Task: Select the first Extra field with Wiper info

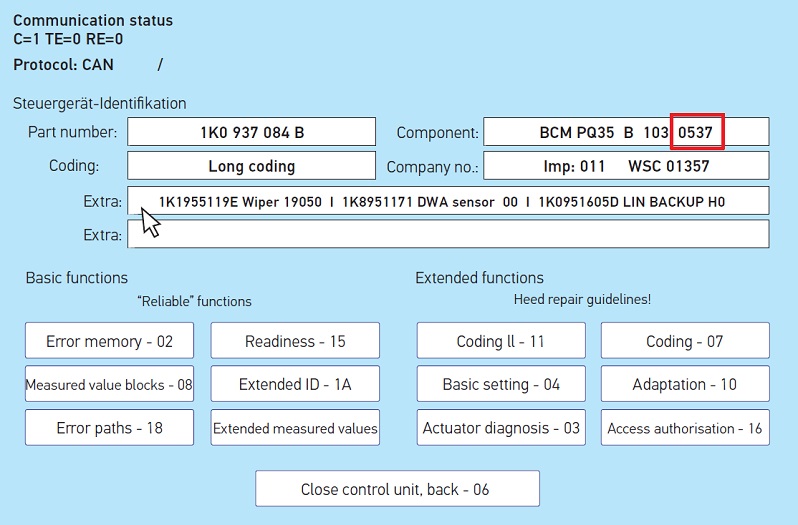Action: (448, 201)
